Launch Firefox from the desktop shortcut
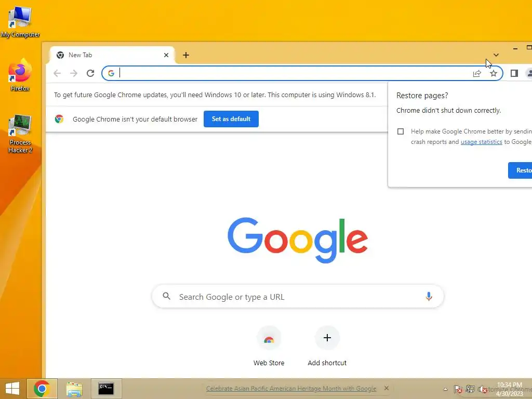532x399 pixels. [x=20, y=75]
